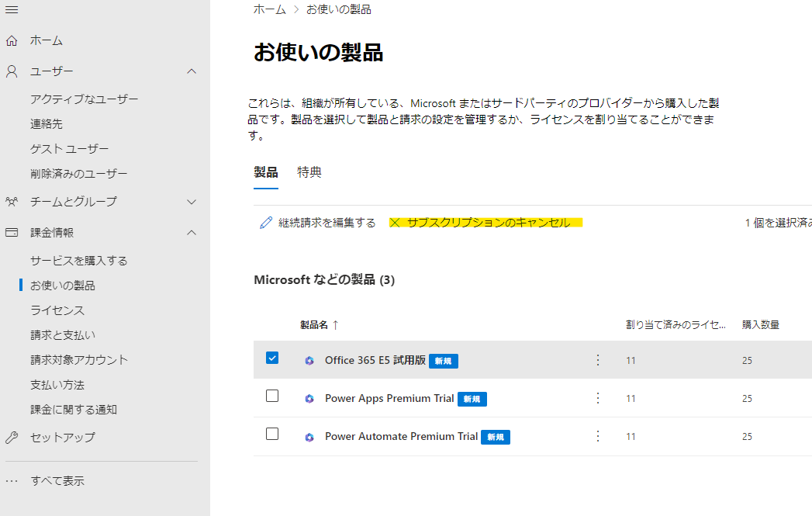
Task: Click 新規 badge on Power Apps row
Action: 472,399
